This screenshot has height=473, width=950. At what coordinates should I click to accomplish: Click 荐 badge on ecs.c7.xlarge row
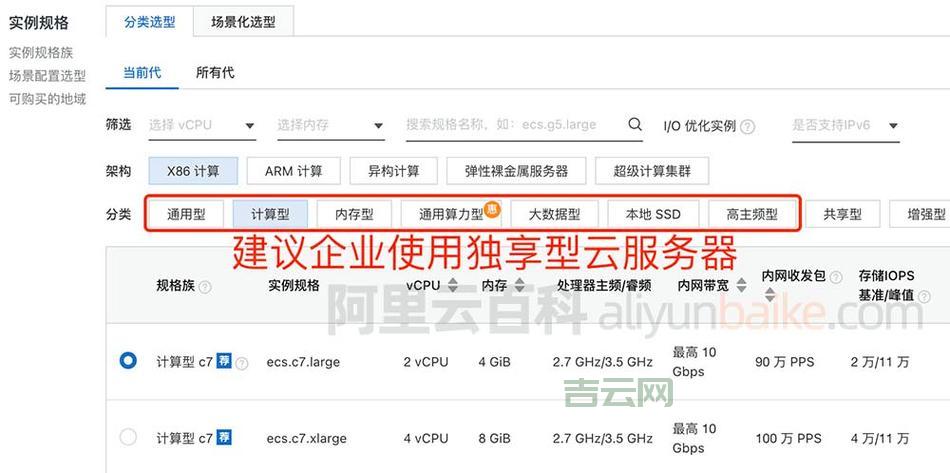224,437
